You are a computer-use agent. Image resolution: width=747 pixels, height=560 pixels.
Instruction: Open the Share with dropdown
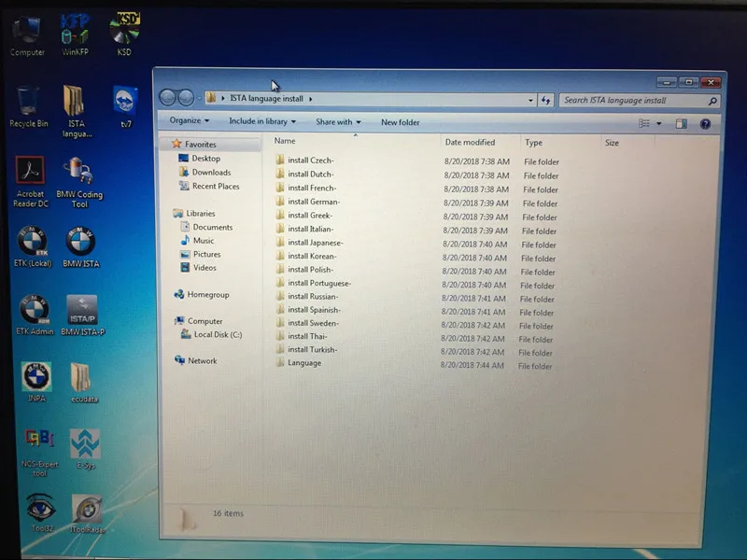coord(338,122)
